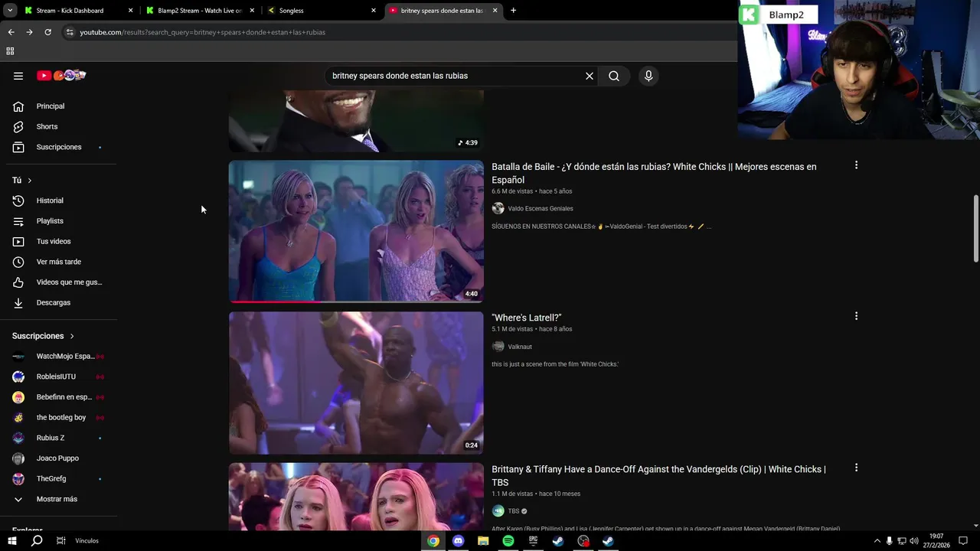Viewport: 980px width, 551px height.
Task: Open Brittany & Tiffany Dance-Off video title
Action: coord(658,475)
